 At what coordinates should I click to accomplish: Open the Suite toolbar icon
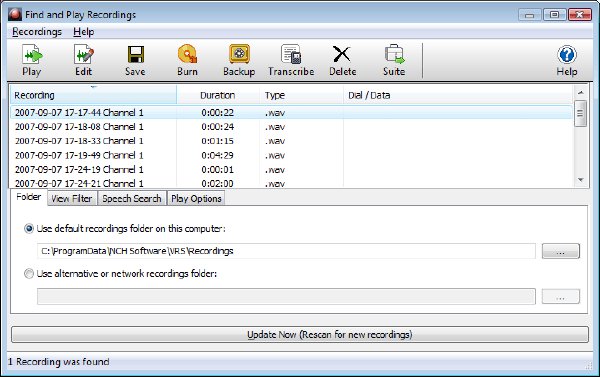395,54
